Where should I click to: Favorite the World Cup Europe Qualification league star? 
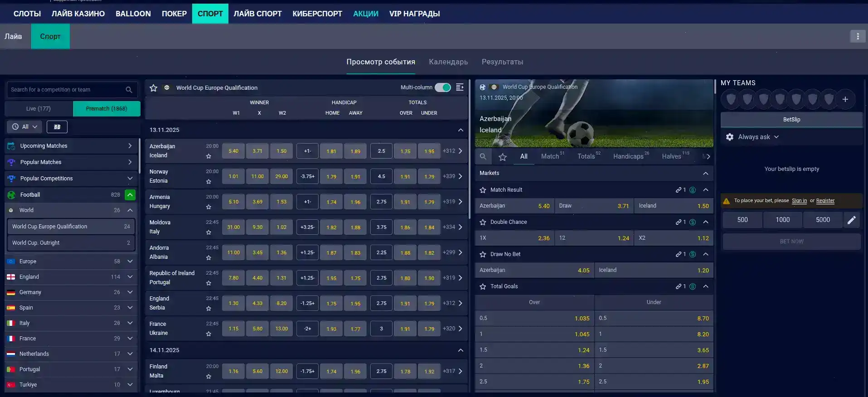154,88
